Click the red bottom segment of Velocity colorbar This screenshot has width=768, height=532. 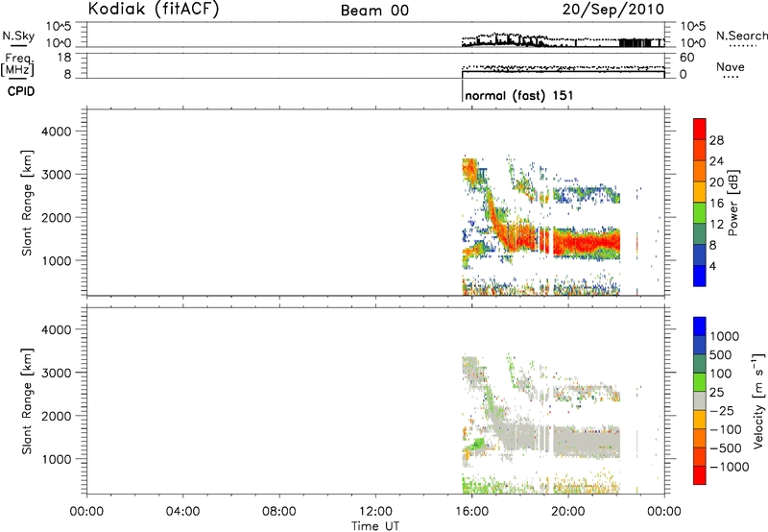point(699,479)
